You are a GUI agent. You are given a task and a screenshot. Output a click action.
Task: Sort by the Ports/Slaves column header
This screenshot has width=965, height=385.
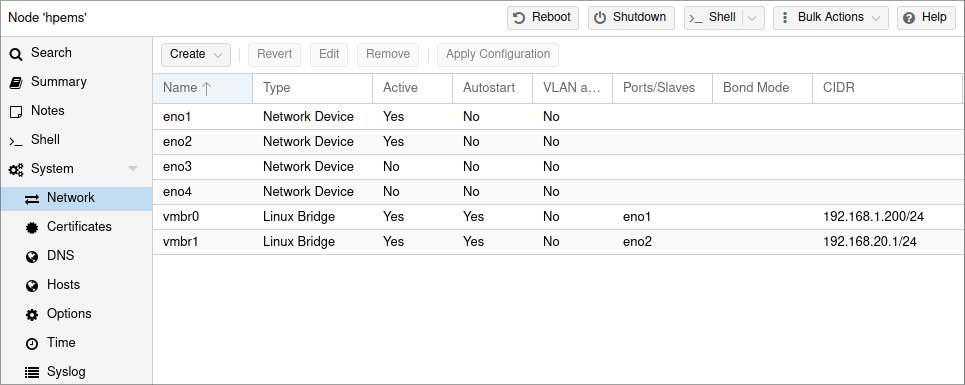(662, 88)
